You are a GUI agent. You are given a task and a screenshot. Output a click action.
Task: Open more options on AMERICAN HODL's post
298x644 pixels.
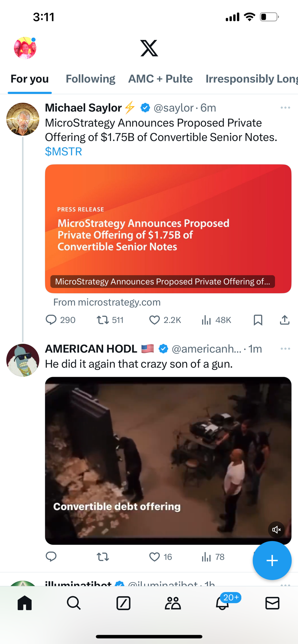[x=285, y=349]
